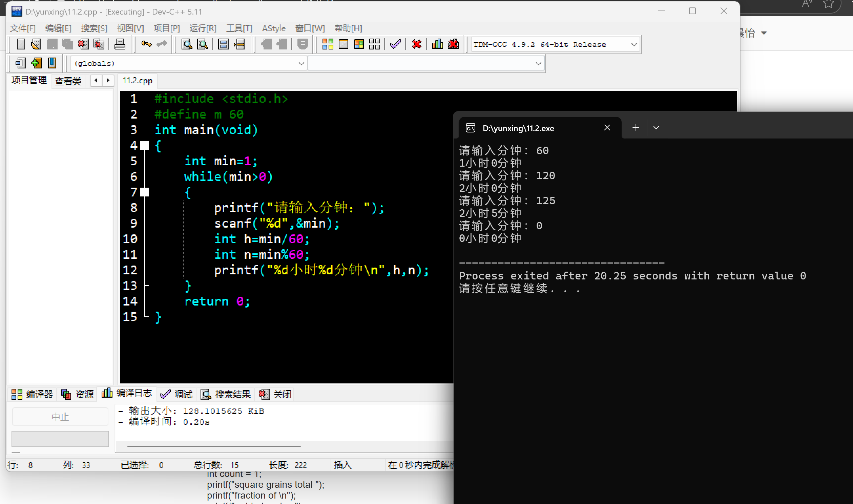Image resolution: width=853 pixels, height=504 pixels.
Task: Expand the (globals) scope dropdown
Action: pyautogui.click(x=301, y=64)
